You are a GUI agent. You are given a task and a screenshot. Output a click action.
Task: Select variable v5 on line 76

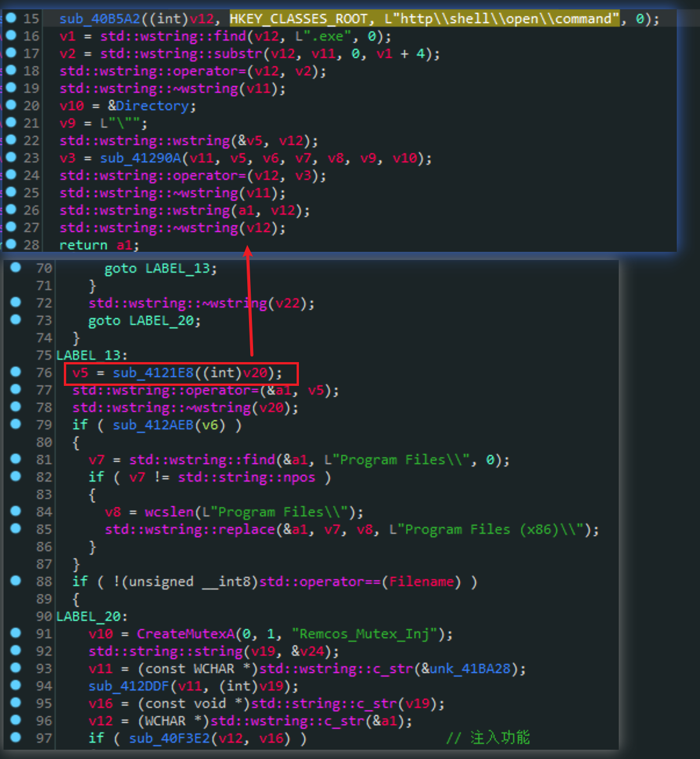[80, 373]
